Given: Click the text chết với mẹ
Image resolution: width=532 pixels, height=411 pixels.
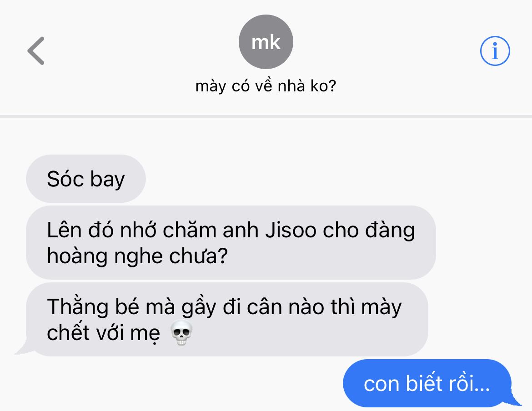Looking at the screenshot, I should (x=104, y=333).
